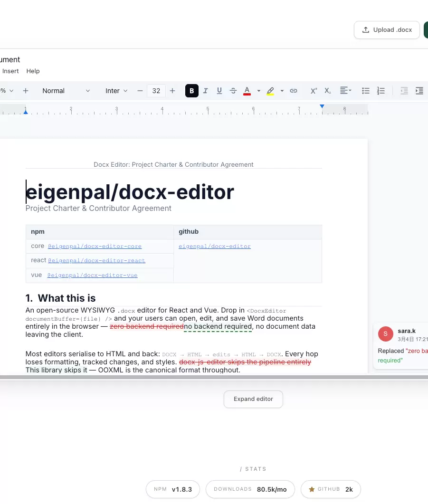Zoom in with the plus icon
428x504 pixels.
pyautogui.click(x=25, y=91)
